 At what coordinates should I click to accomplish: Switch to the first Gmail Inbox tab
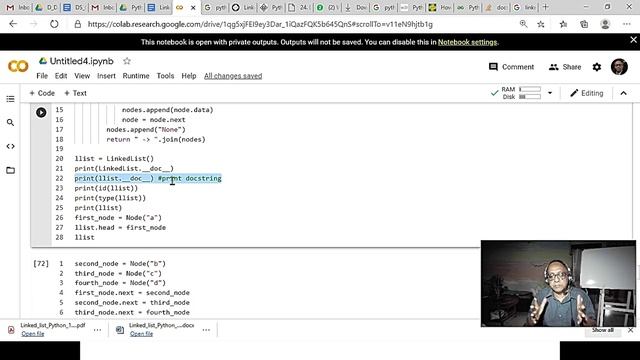click(x=17, y=7)
